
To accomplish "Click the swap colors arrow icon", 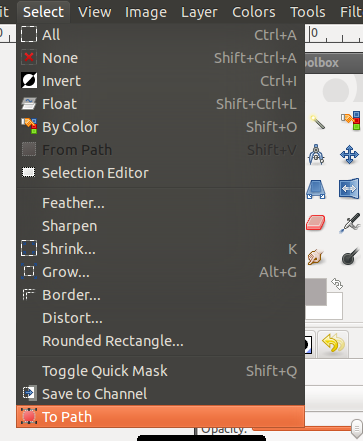I will click(x=337, y=284).
